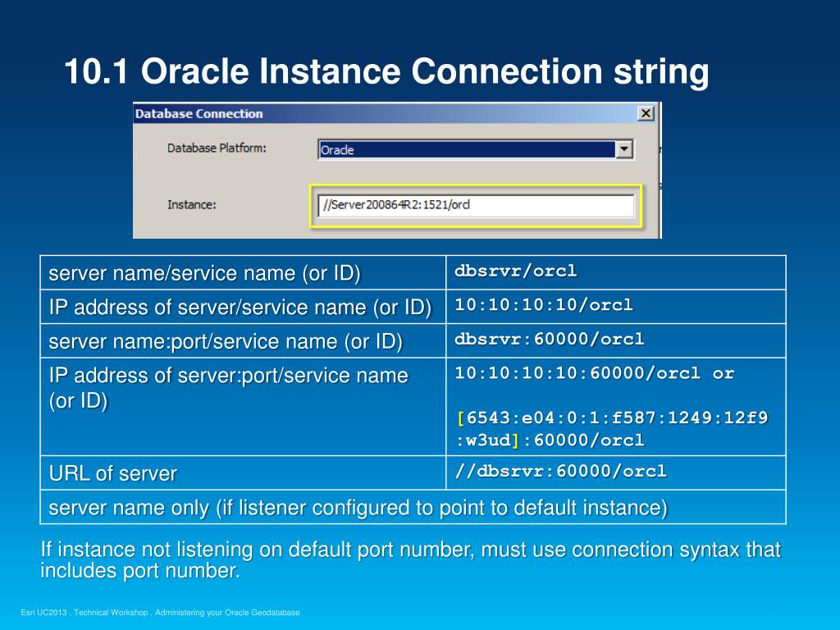Click the 'If instance not listening' note
Image resolution: width=840 pixels, height=630 pixels.
[x=411, y=559]
